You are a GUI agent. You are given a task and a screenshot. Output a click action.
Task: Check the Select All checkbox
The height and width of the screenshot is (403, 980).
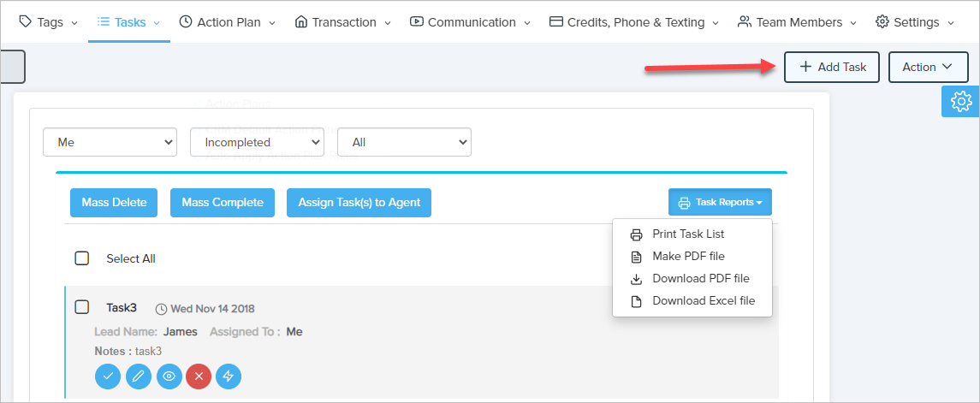(82, 258)
